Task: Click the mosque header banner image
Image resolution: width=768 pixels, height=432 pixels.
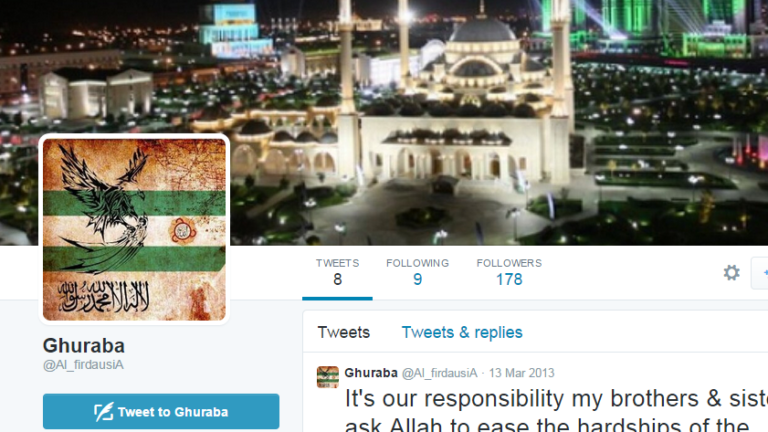Action: (x=490, y=122)
